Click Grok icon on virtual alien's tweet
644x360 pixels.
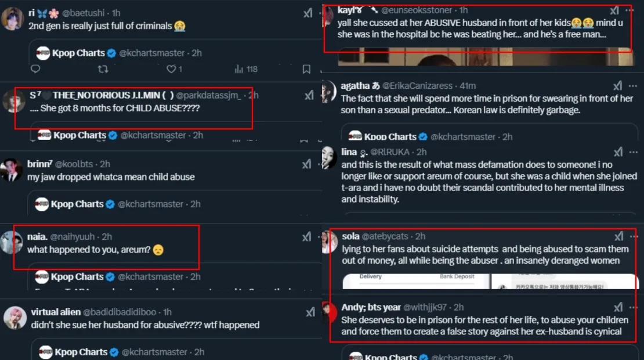310,312
